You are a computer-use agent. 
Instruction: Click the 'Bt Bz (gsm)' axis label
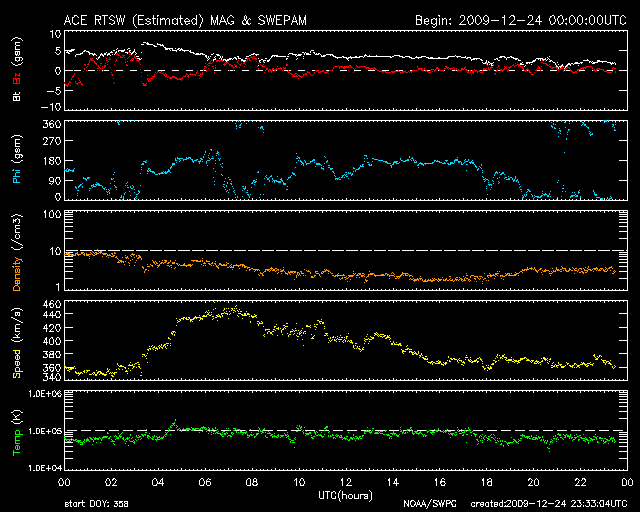click(x=17, y=69)
